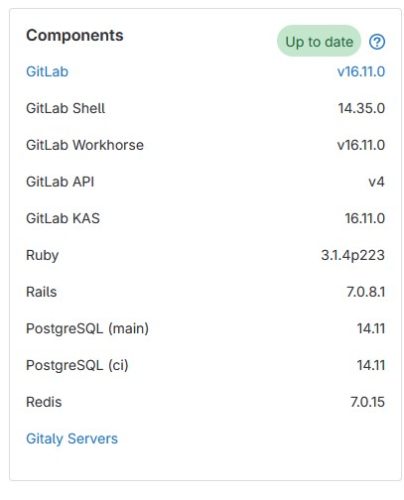This screenshot has width=404, height=500.
Task: Select the GitLab Workhorse label
Action: [x=85, y=145]
